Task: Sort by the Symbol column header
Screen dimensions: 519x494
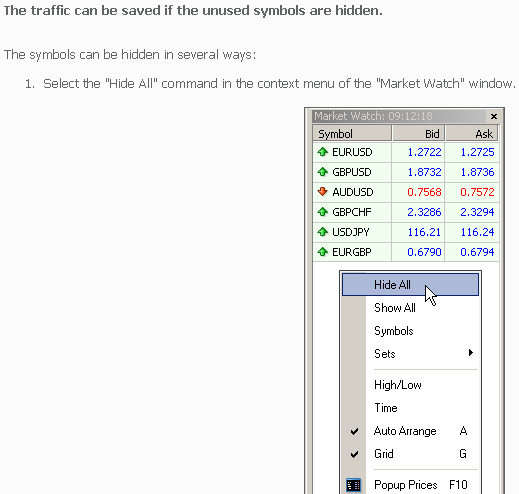Action: 352,134
